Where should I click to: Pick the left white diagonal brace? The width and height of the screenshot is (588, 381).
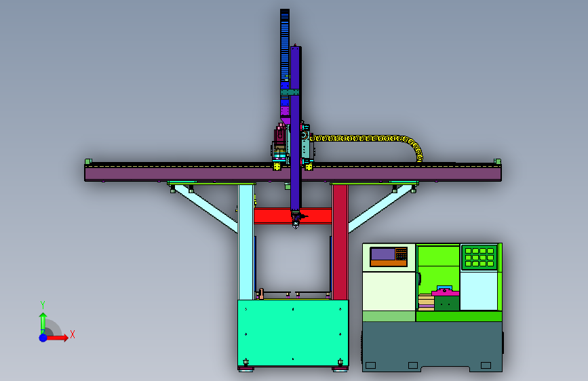pos(206,208)
